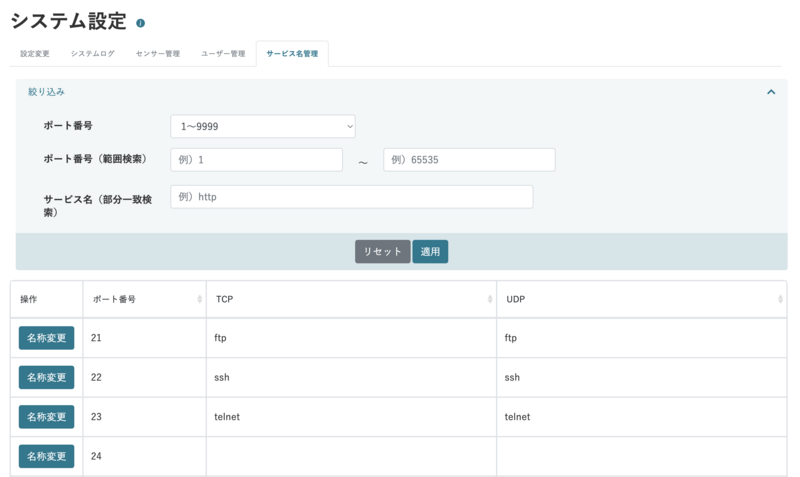Click 名称変更 for port 23

pyautogui.click(x=46, y=417)
